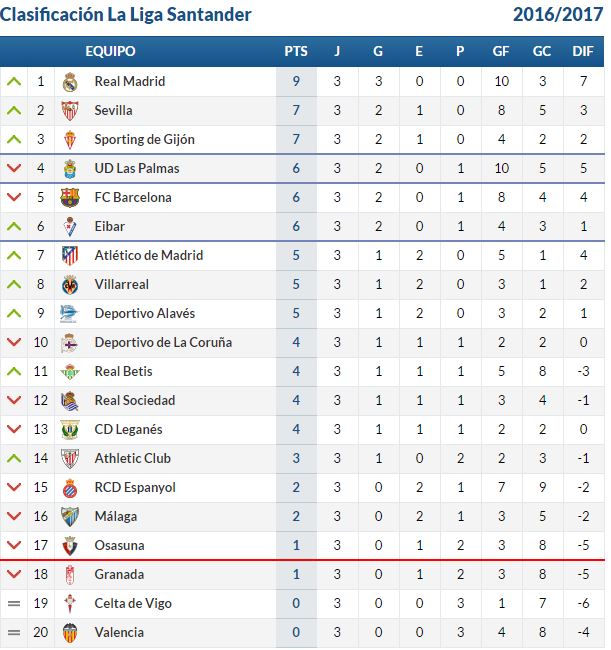Click the Real Betis green crest

[x=70, y=372]
